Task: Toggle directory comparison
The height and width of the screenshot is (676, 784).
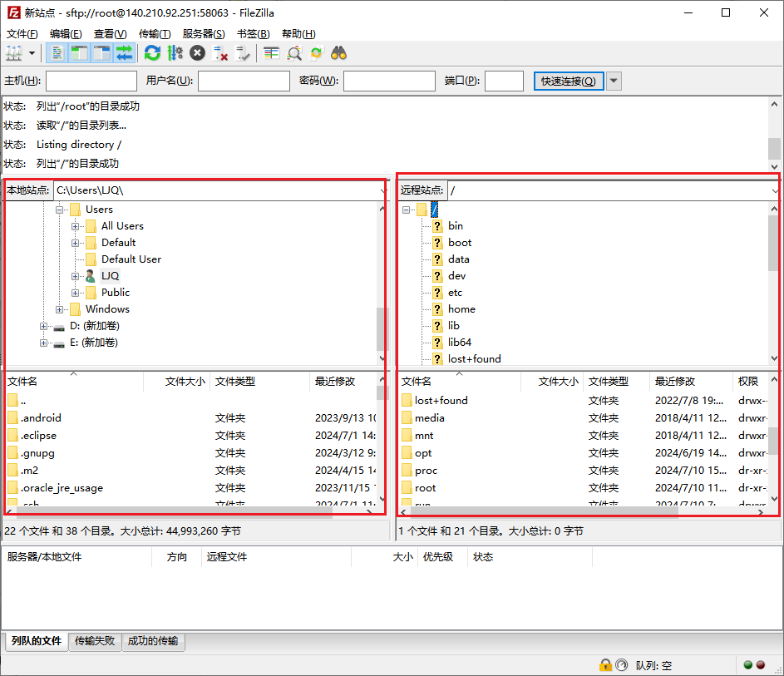Action: (294, 53)
